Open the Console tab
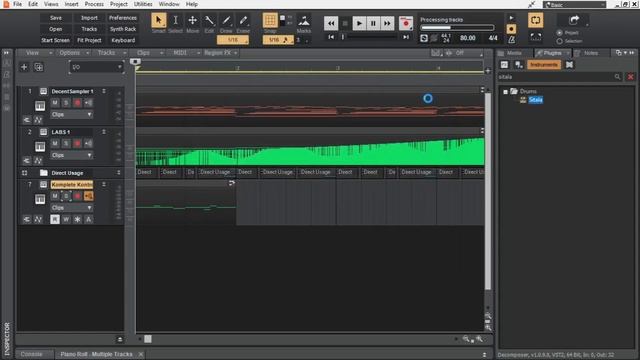Viewport: 640px width, 360px height. tap(31, 354)
